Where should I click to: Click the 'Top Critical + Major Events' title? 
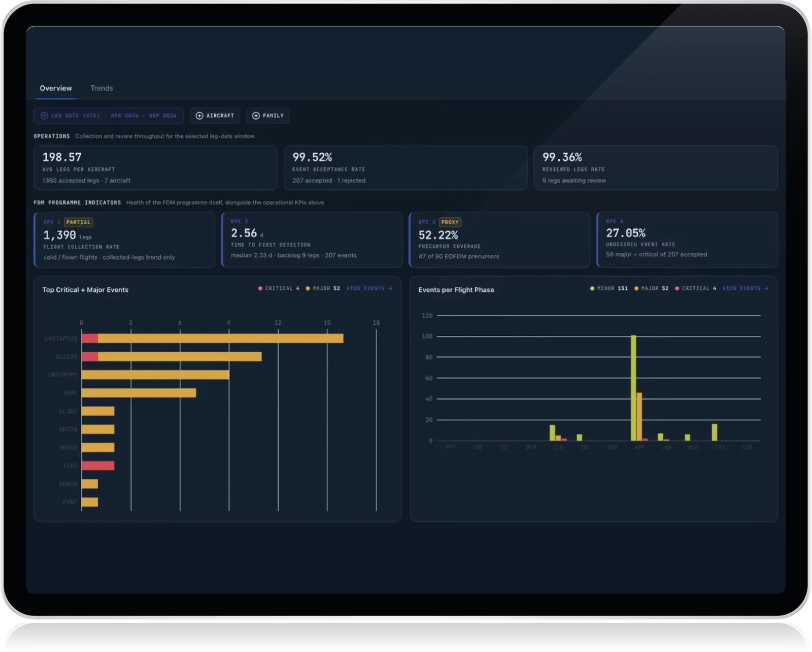(x=85, y=290)
